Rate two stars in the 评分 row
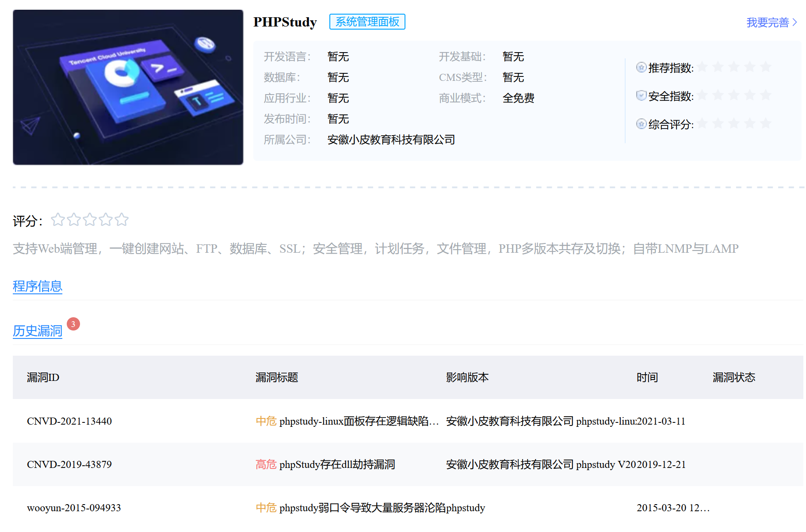The width and height of the screenshot is (806, 532). (x=74, y=220)
